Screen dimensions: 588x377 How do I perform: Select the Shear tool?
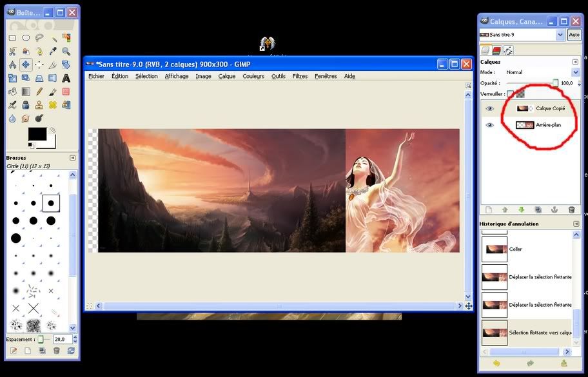click(x=26, y=79)
